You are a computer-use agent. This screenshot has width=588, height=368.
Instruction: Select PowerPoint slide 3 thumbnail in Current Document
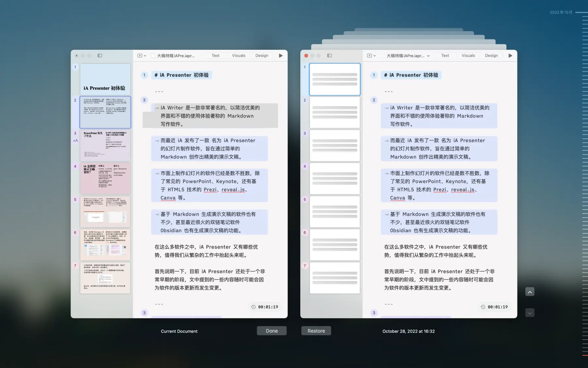click(x=105, y=145)
